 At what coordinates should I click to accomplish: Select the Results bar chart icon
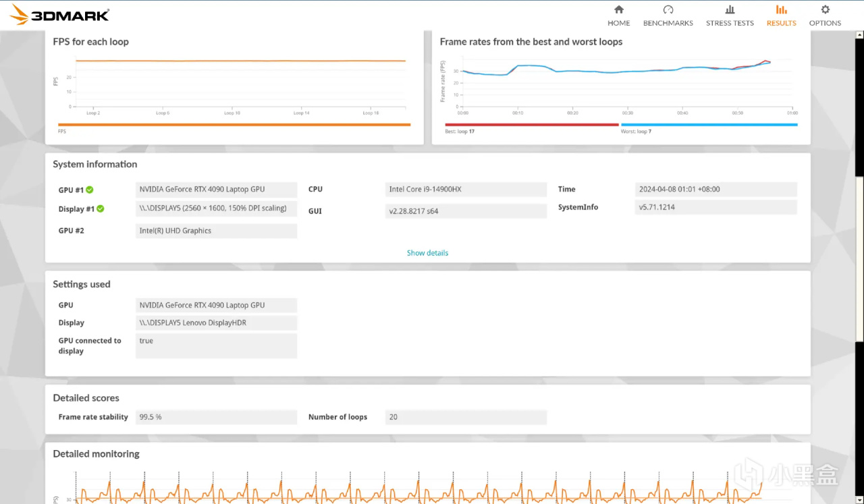pos(781,9)
